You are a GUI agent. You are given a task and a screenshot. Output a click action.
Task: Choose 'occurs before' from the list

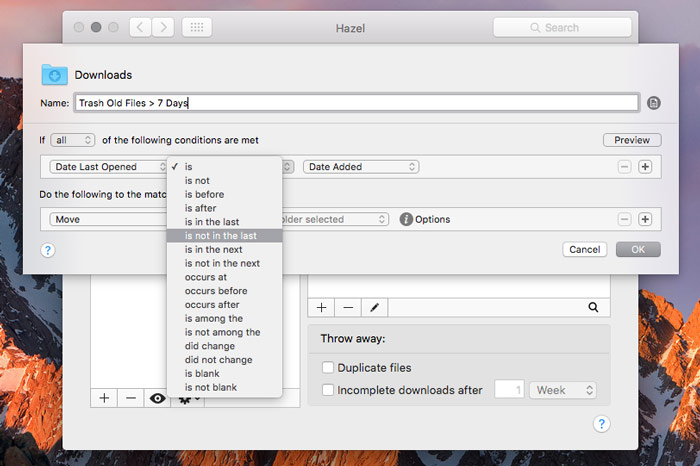[x=218, y=291]
